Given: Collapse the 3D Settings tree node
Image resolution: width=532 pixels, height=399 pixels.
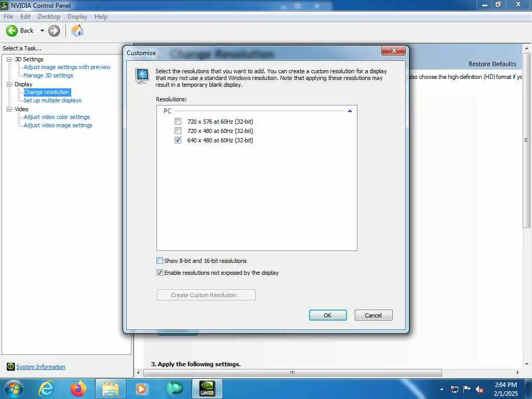Looking at the screenshot, I should click(9, 59).
